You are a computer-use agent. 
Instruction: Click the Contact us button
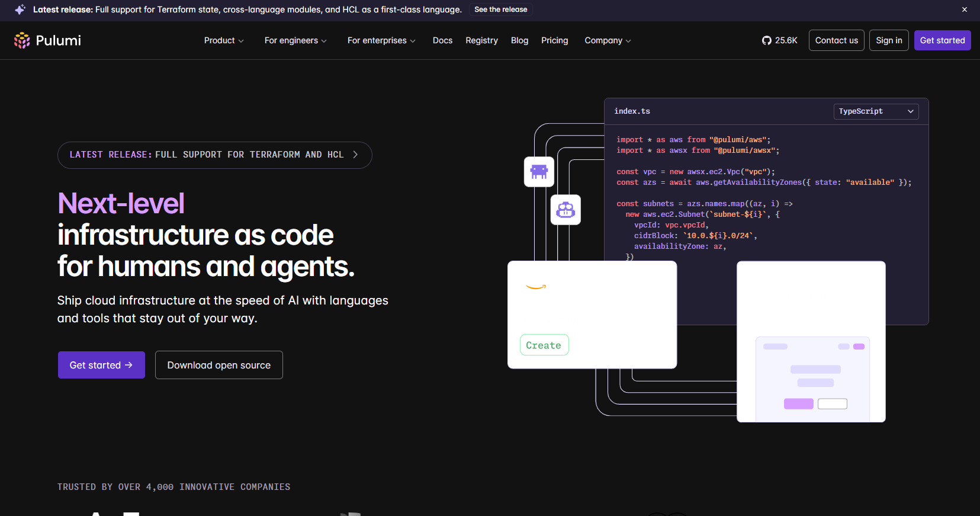tap(836, 40)
